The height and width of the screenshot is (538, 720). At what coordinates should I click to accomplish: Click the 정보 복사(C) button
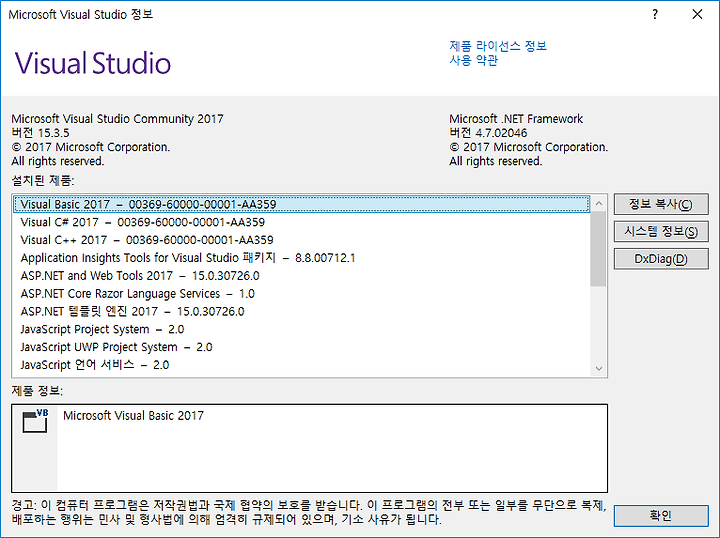click(661, 204)
